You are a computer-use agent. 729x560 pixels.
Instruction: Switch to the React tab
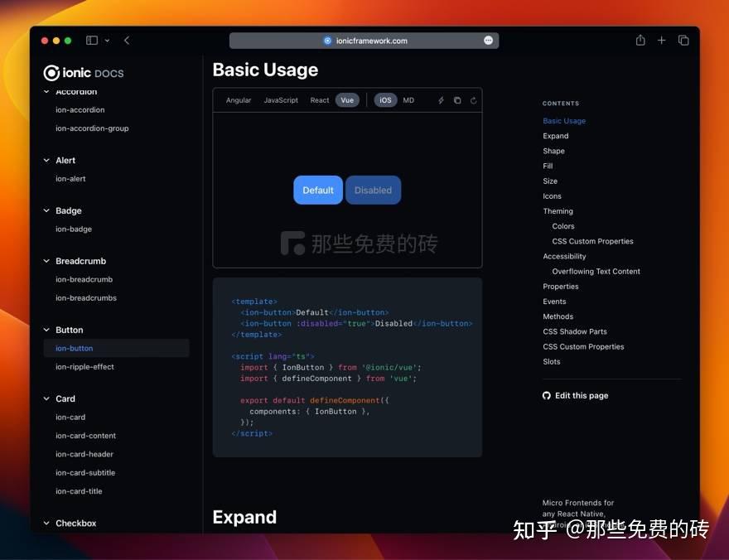coord(319,99)
